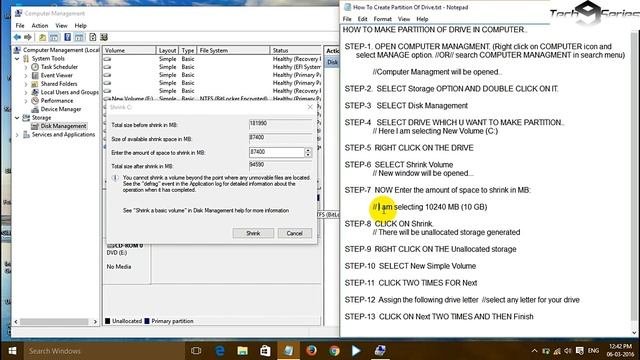Image resolution: width=640 pixels, height=360 pixels.
Task: Expand the Local Users and Groups node
Action: (26, 92)
